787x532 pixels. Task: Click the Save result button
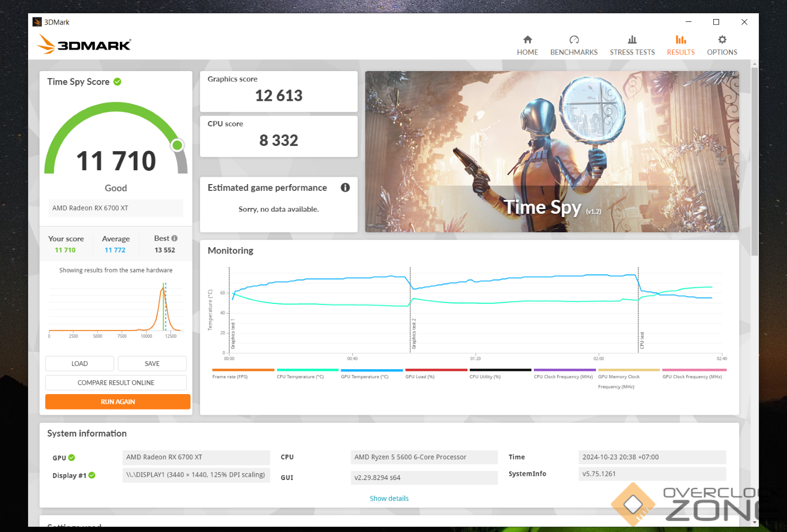point(152,363)
